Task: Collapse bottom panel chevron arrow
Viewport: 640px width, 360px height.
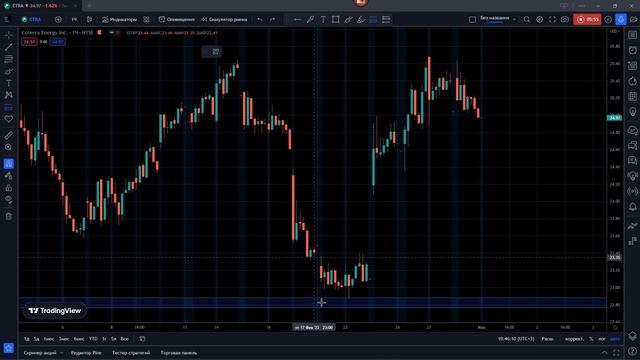Action: tap(604, 353)
